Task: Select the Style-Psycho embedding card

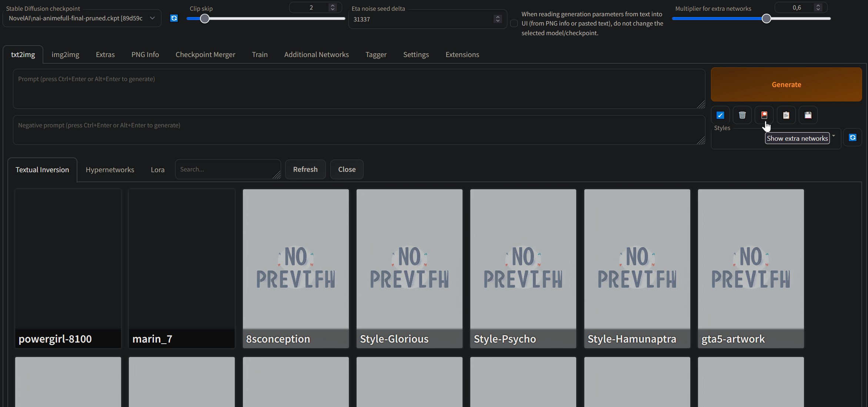Action: (523, 268)
